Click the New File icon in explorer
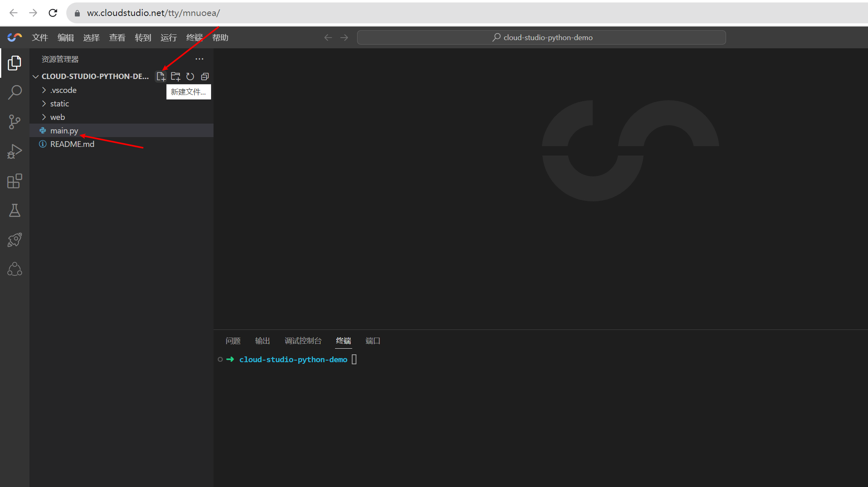This screenshot has width=868, height=487. (x=161, y=77)
